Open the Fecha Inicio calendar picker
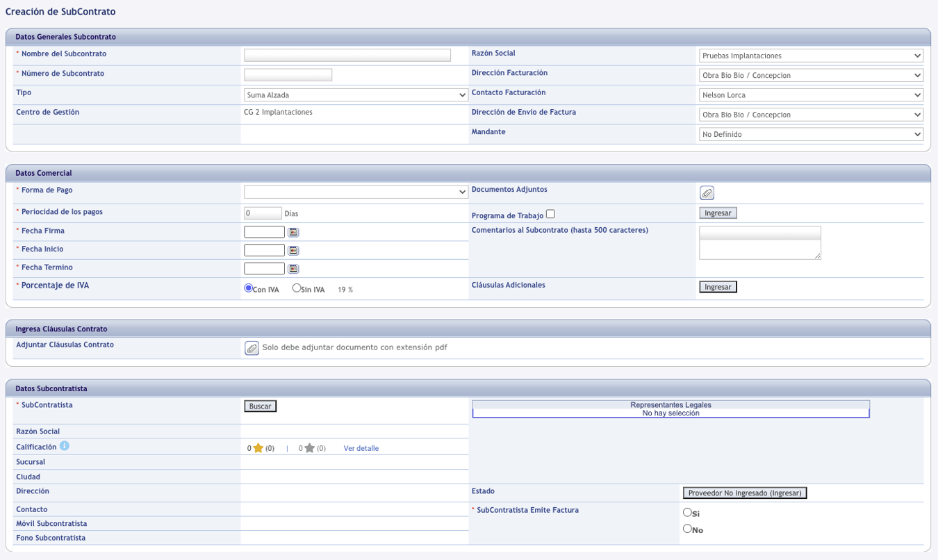 (293, 250)
